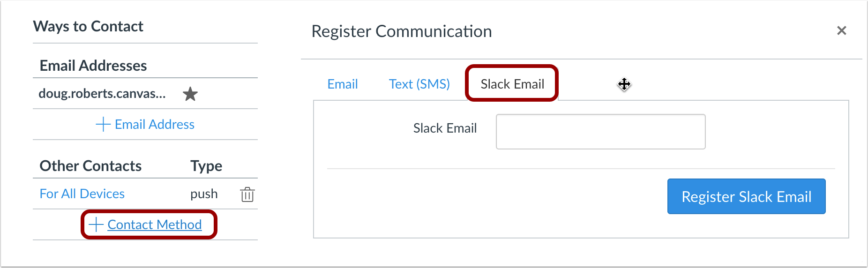Click the plus icon before Email Address
Image resolution: width=868 pixels, height=268 pixels.
pyautogui.click(x=103, y=124)
